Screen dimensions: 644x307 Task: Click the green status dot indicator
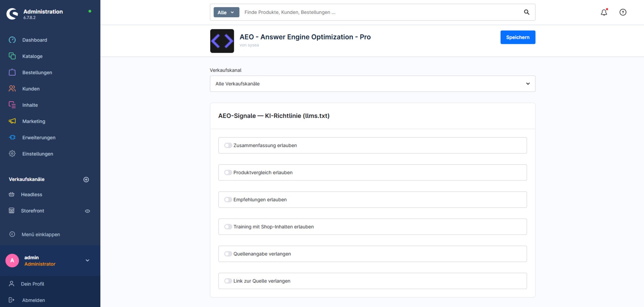click(x=90, y=11)
